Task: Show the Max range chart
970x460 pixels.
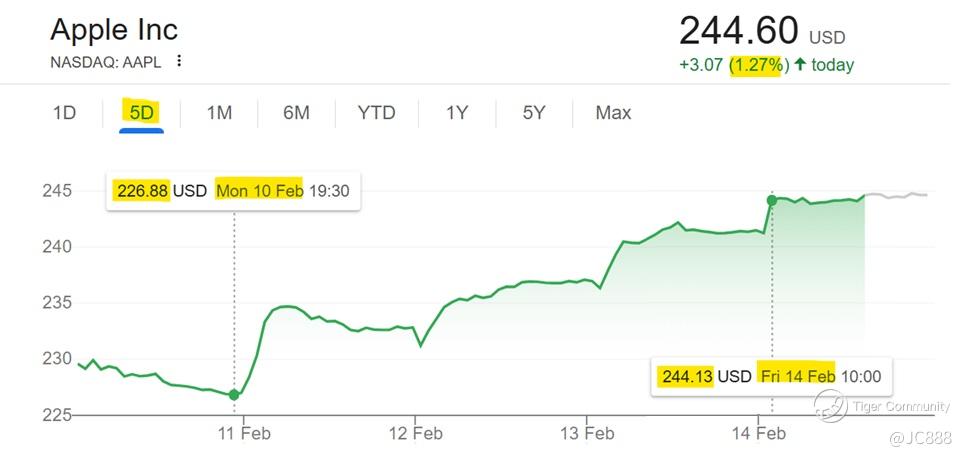Action: click(613, 113)
